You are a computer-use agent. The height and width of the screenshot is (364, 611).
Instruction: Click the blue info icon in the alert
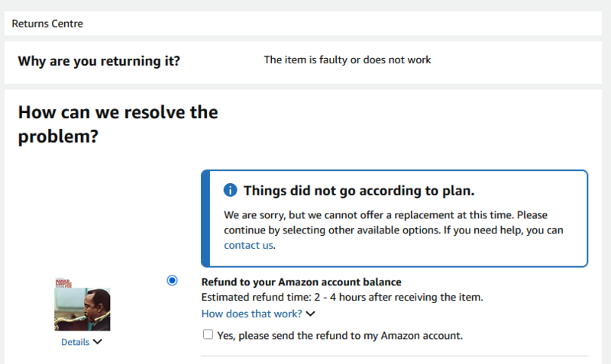click(x=230, y=190)
